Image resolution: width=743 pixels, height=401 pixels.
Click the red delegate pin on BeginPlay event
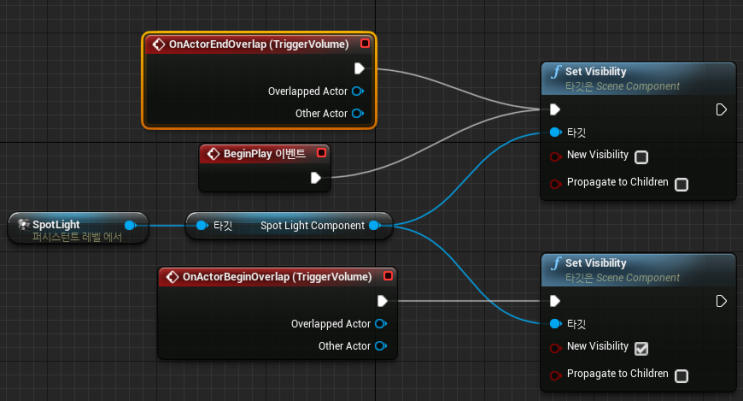pyautogui.click(x=321, y=153)
